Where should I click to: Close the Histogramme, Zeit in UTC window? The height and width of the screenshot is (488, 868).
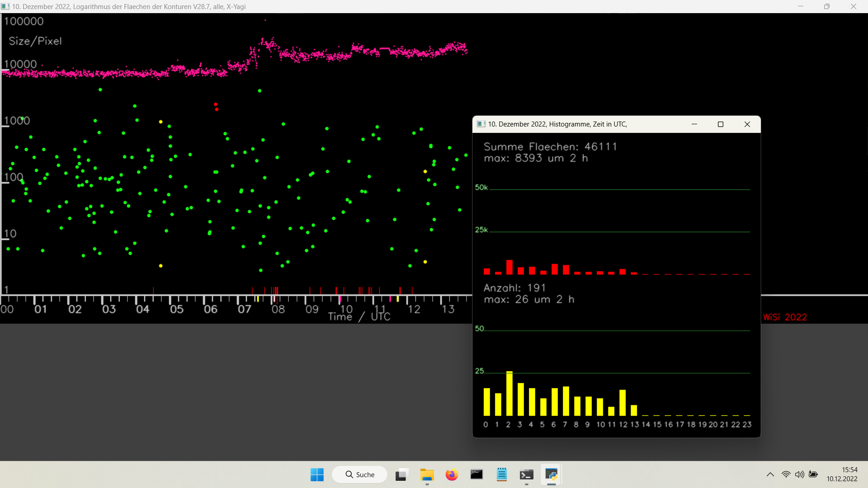tap(747, 124)
